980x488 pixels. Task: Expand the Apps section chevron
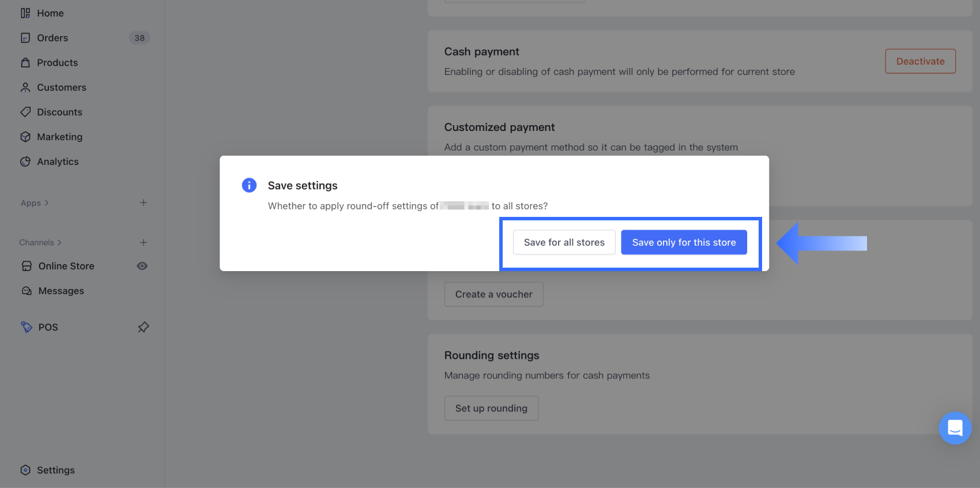pyautogui.click(x=47, y=203)
